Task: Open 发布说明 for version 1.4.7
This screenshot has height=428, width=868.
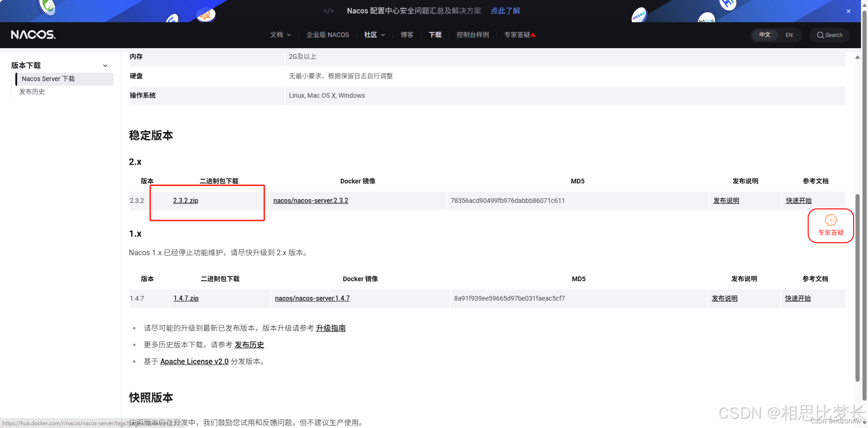Action: (725, 298)
